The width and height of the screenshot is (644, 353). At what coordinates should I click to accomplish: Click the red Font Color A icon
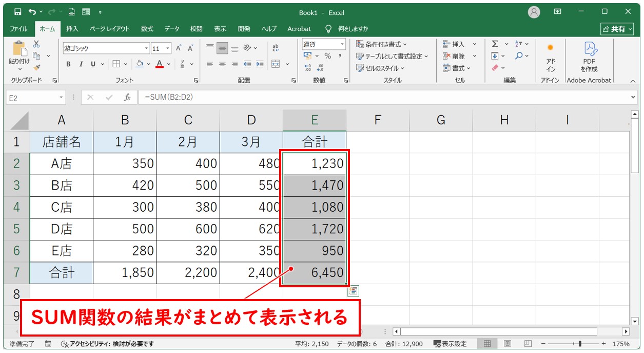tap(160, 64)
